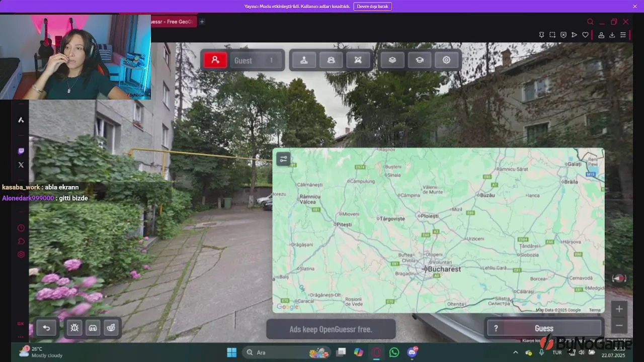The image size is (644, 362).
Task: Select the OpenGuessr browser tab
Action: click(174, 22)
